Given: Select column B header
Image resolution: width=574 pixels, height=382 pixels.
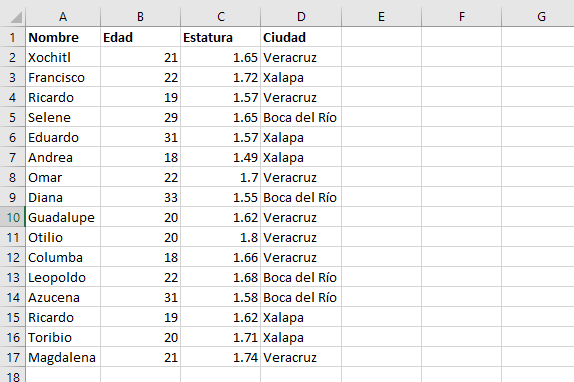Looking at the screenshot, I should tap(140, 17).
